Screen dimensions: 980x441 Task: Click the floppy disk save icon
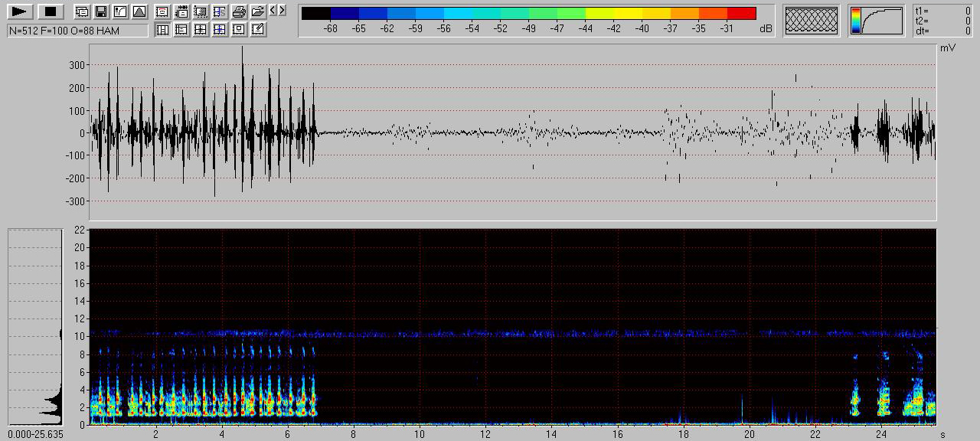click(x=100, y=11)
